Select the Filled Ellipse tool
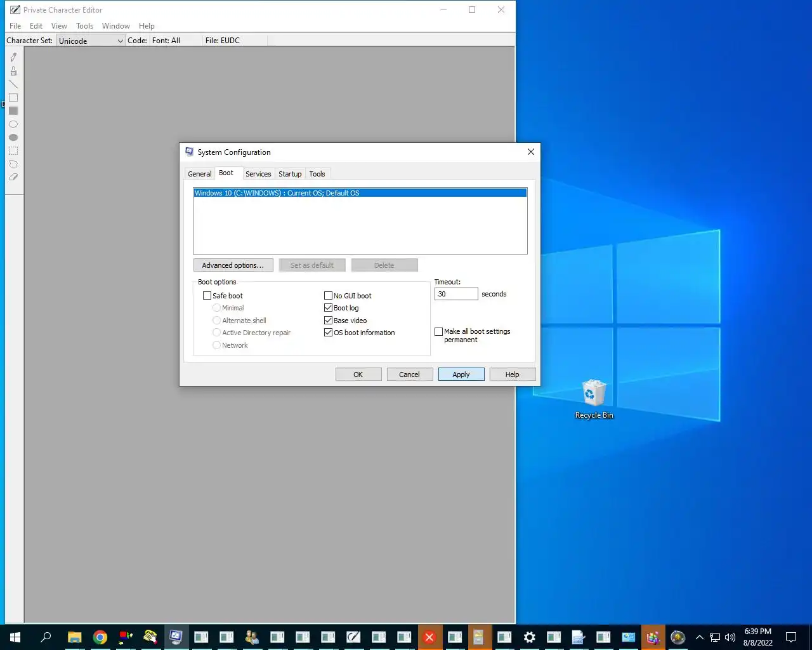The width and height of the screenshot is (812, 650). click(13, 137)
